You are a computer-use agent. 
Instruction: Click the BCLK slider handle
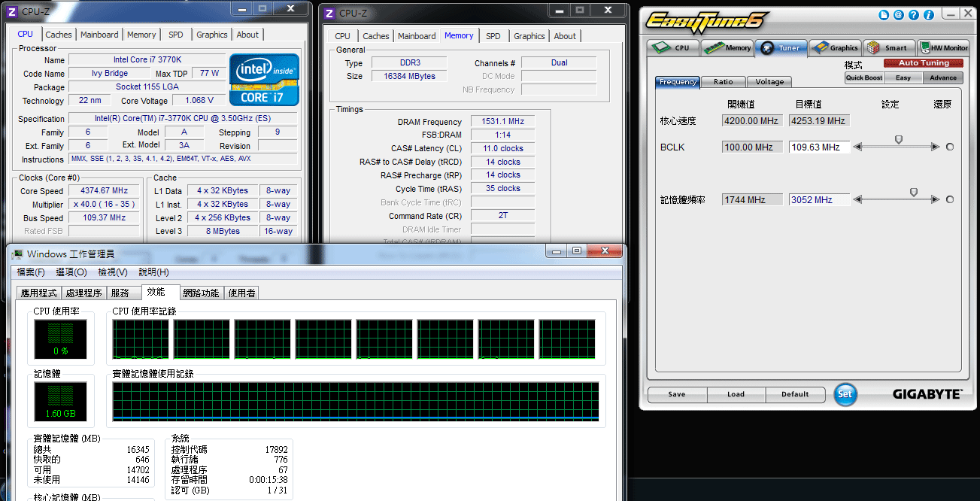898,140
